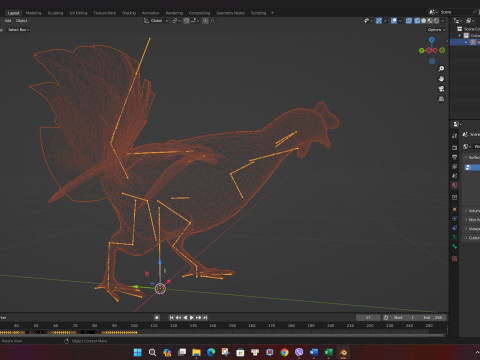Expand the Volume panel in properties

pos(472,211)
